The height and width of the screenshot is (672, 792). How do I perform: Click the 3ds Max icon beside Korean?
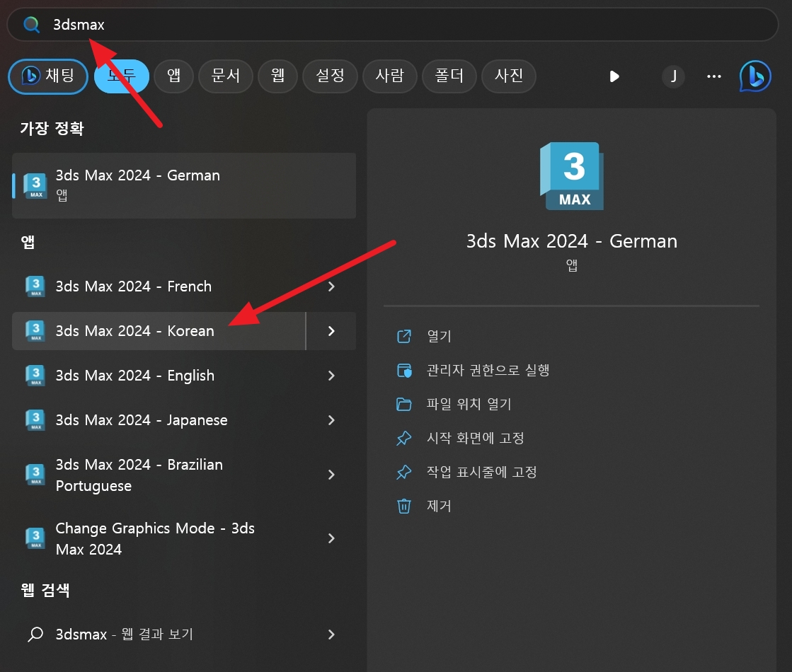36,331
